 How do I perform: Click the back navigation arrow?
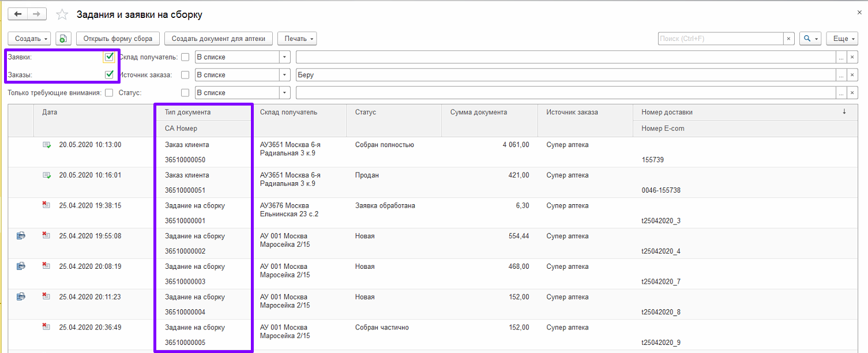pos(17,14)
